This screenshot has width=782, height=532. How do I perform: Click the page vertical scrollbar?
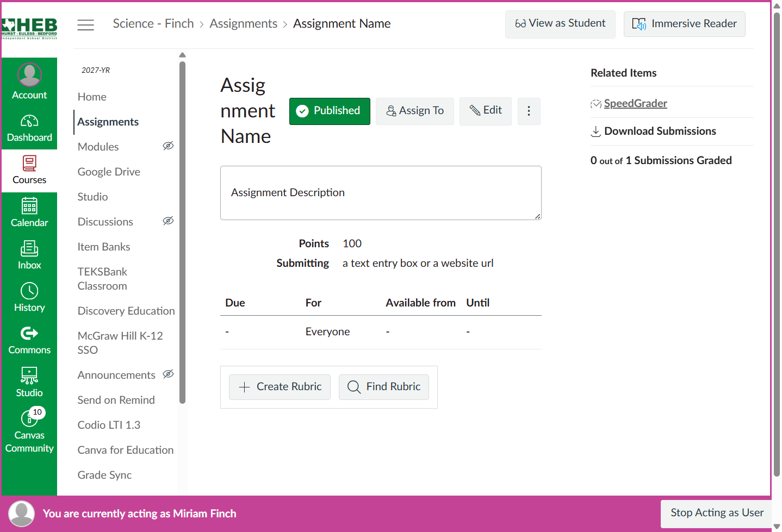777,243
